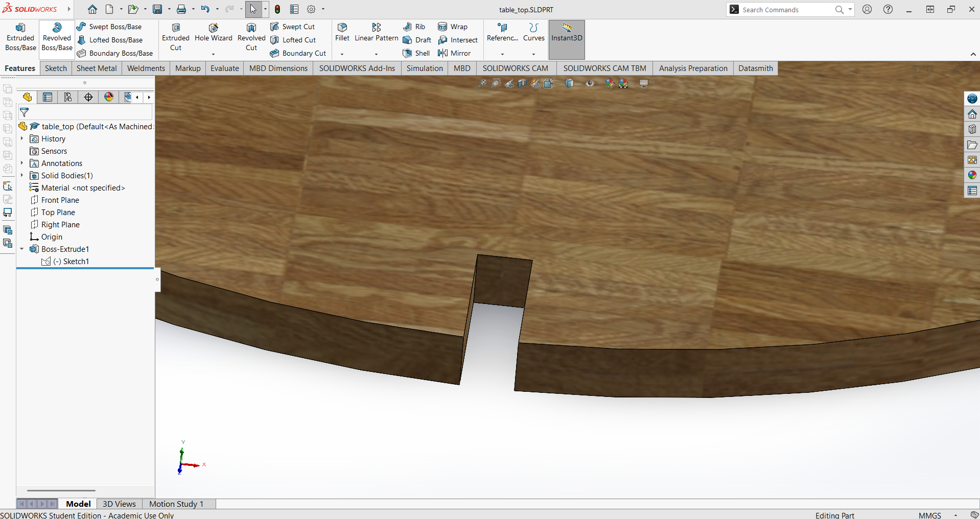
Task: Switch to the Evaluate tab
Action: pyautogui.click(x=225, y=68)
